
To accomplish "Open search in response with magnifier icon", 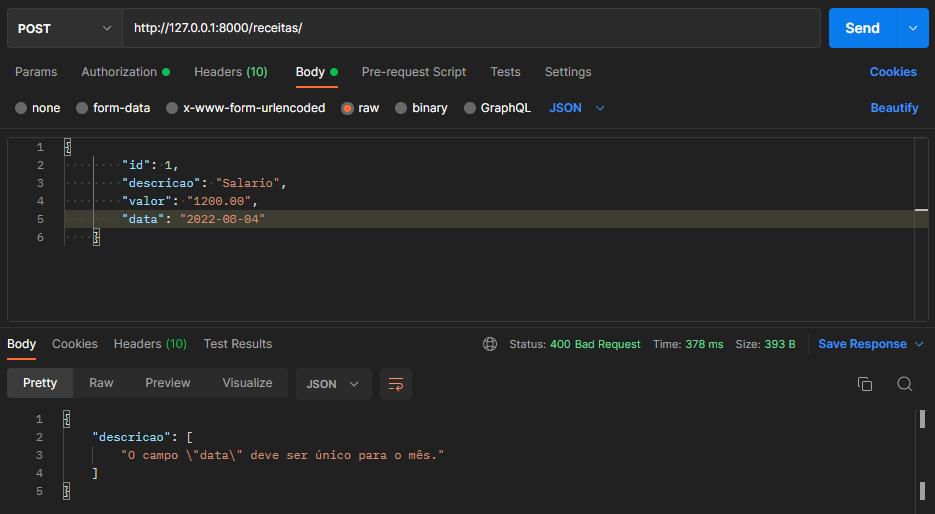I will [905, 384].
